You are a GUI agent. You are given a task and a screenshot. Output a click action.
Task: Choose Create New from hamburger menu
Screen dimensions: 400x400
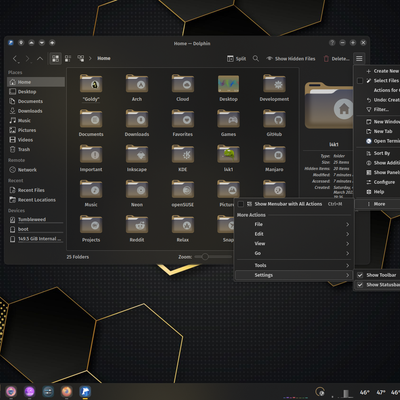pyautogui.click(x=378, y=71)
